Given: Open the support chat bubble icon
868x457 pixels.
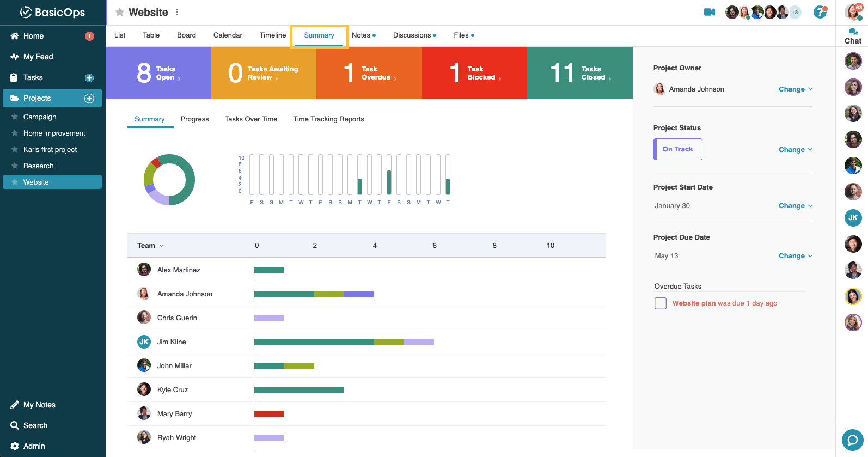Looking at the screenshot, I should tap(852, 440).
